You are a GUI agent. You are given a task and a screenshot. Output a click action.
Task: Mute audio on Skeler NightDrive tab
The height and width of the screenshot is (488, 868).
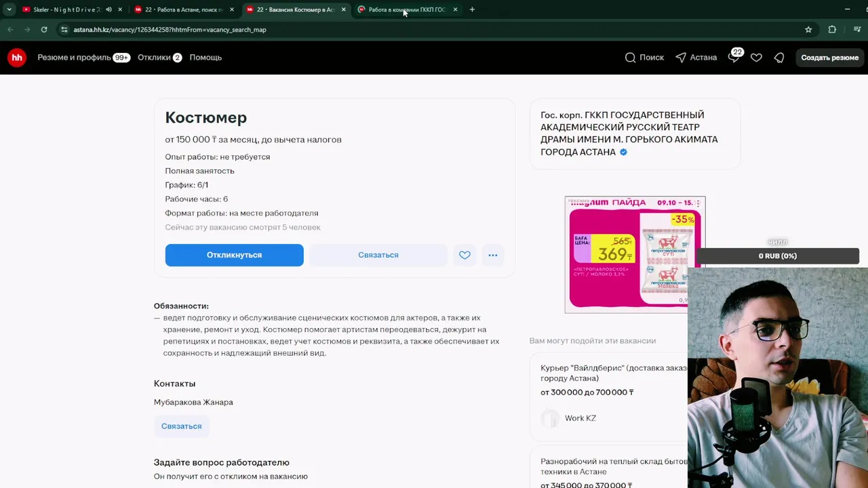108,9
